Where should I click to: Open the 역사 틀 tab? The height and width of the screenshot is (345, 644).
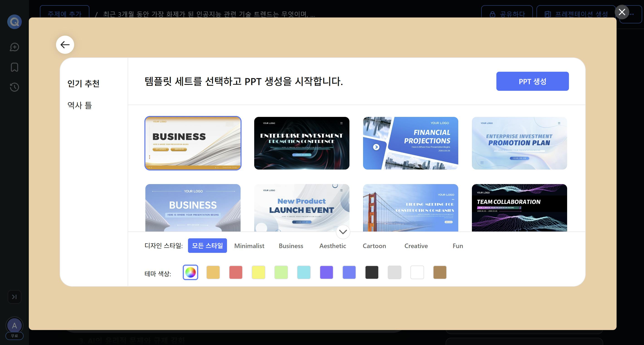pyautogui.click(x=80, y=105)
